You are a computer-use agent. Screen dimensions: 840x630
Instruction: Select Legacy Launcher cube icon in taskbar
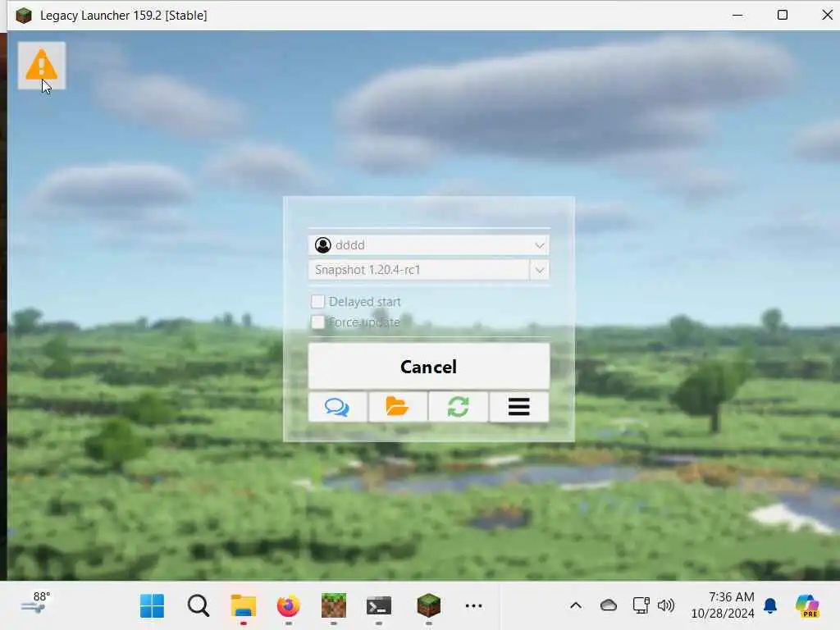pos(428,606)
